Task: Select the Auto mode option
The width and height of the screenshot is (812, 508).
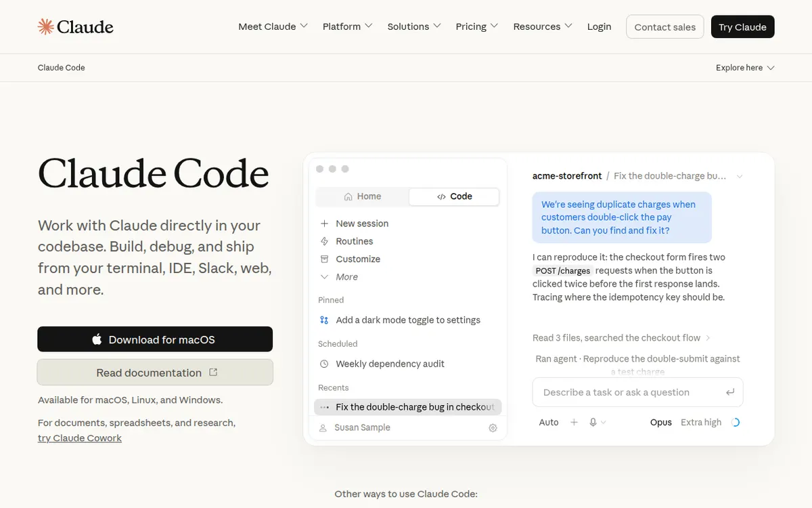Action: pos(549,422)
